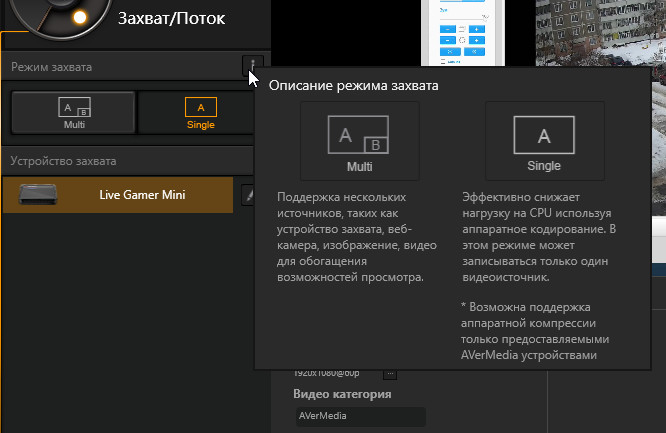Click the 'Описание режима захвата' popup title
The height and width of the screenshot is (433, 666).
[x=353, y=85]
